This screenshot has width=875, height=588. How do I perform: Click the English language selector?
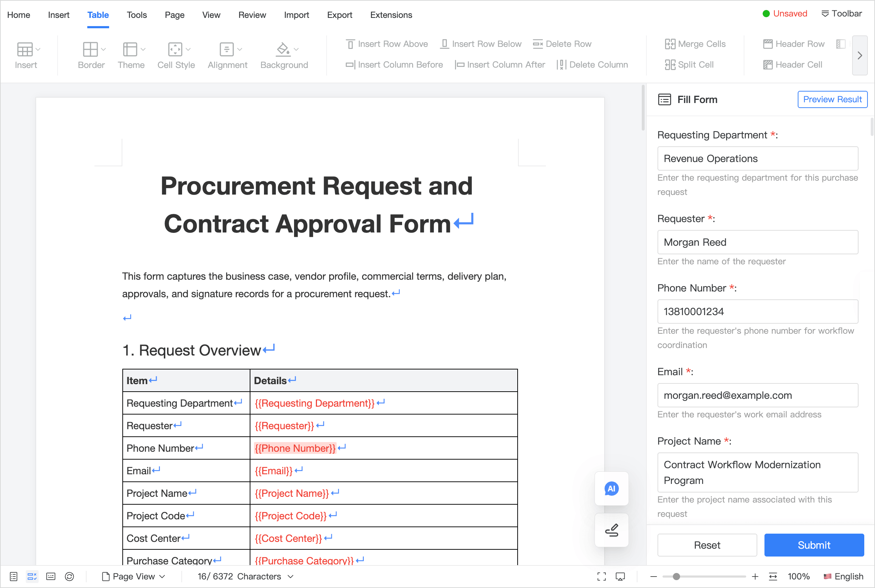pos(843,576)
